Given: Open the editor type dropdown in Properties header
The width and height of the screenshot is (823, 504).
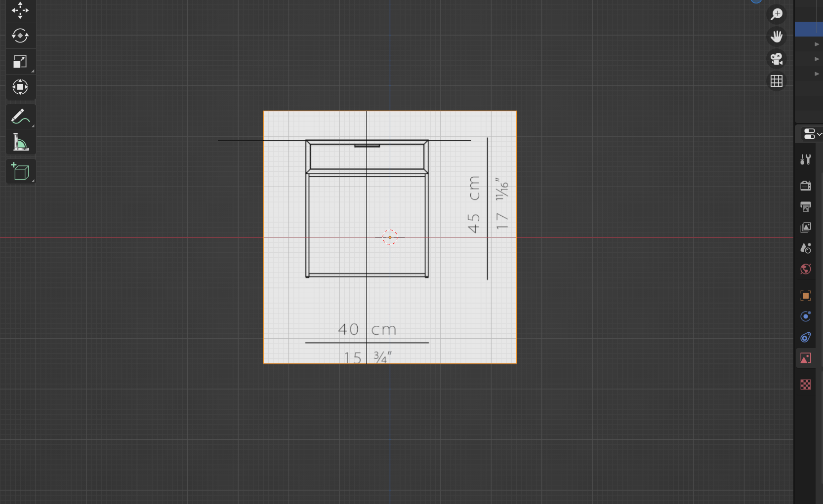Looking at the screenshot, I should click(810, 133).
